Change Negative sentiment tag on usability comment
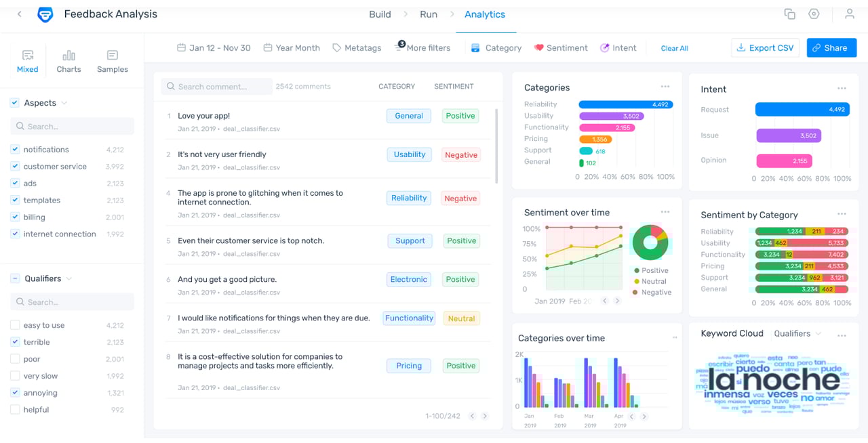This screenshot has width=868, height=443. 461,155
